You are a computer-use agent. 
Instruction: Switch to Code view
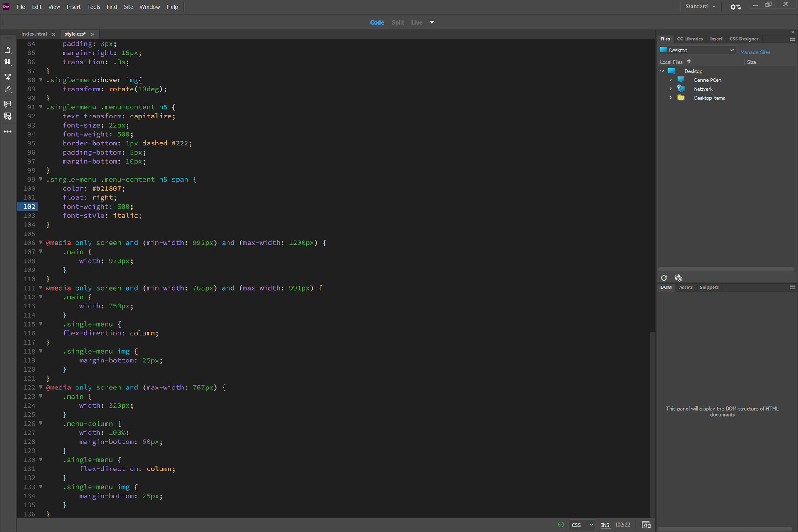(x=377, y=22)
